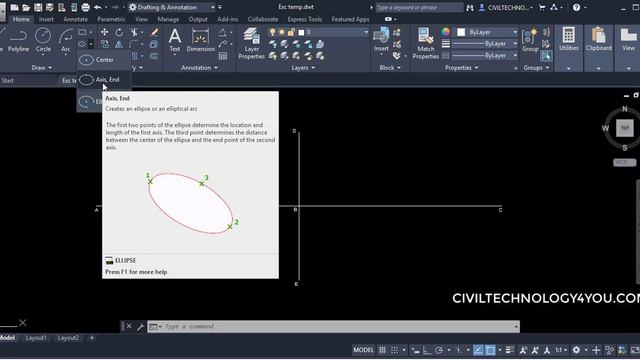Open Layer Properties manager
This screenshot has height=360, width=640.
[251, 44]
